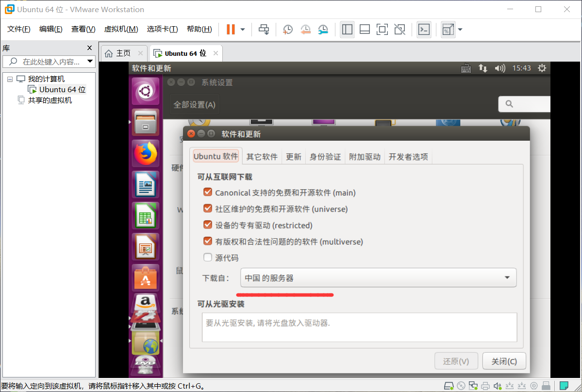Click the 15:43 clock in Ubuntu panel

(521, 68)
